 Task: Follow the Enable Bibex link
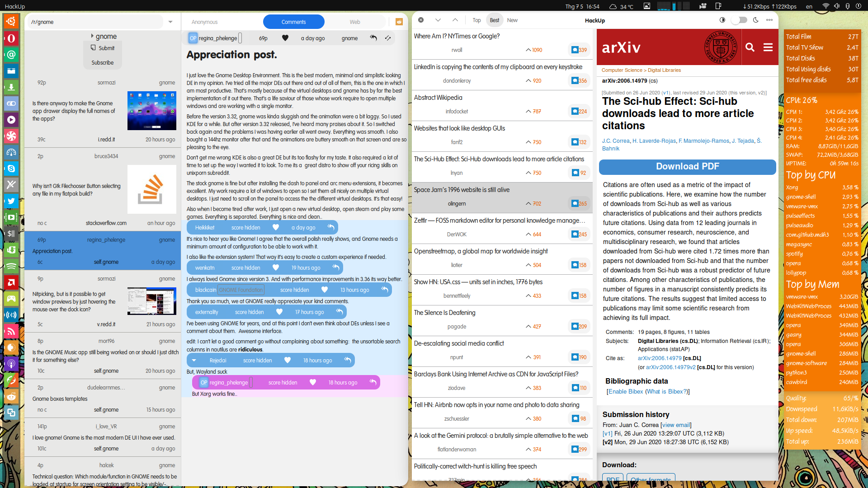[x=626, y=392]
